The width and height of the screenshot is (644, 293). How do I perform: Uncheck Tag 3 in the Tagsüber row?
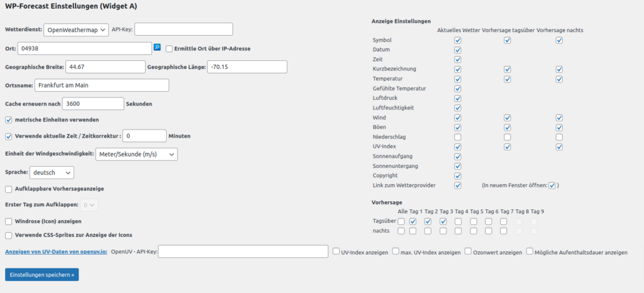pos(443,221)
